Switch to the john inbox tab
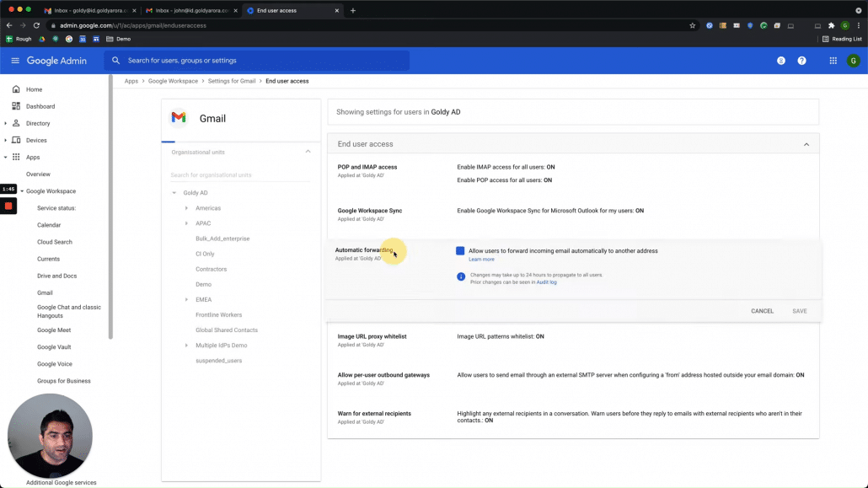The width and height of the screenshot is (868, 488). (x=190, y=10)
